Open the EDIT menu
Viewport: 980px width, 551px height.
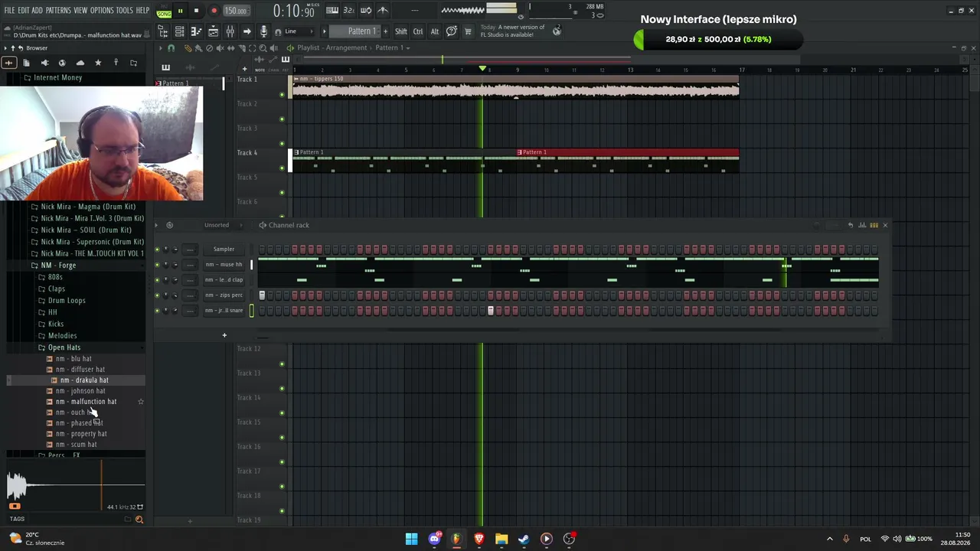24,11
